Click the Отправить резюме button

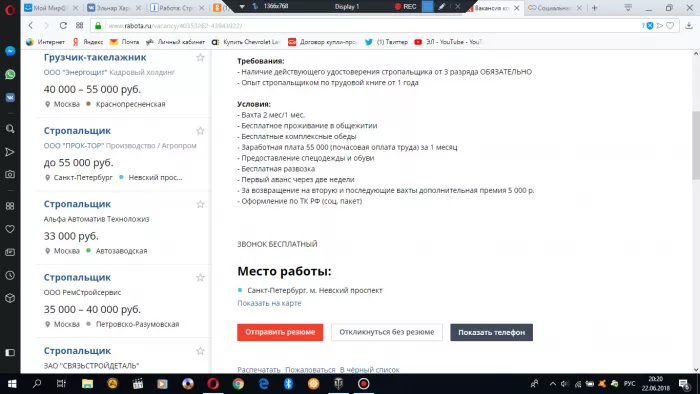point(280,332)
